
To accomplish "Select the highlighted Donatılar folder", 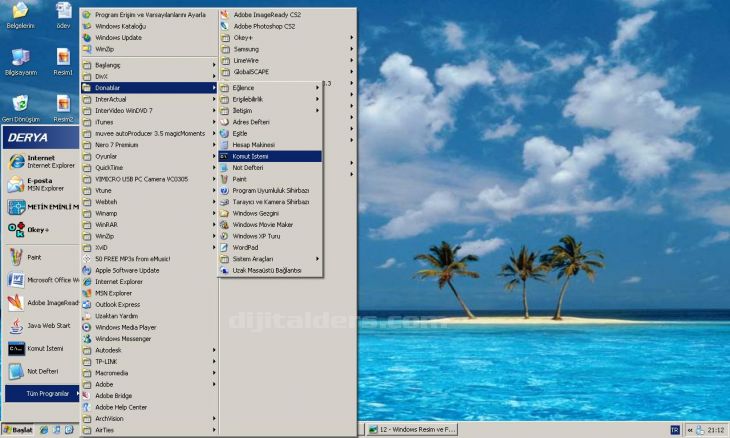I will click(x=149, y=88).
